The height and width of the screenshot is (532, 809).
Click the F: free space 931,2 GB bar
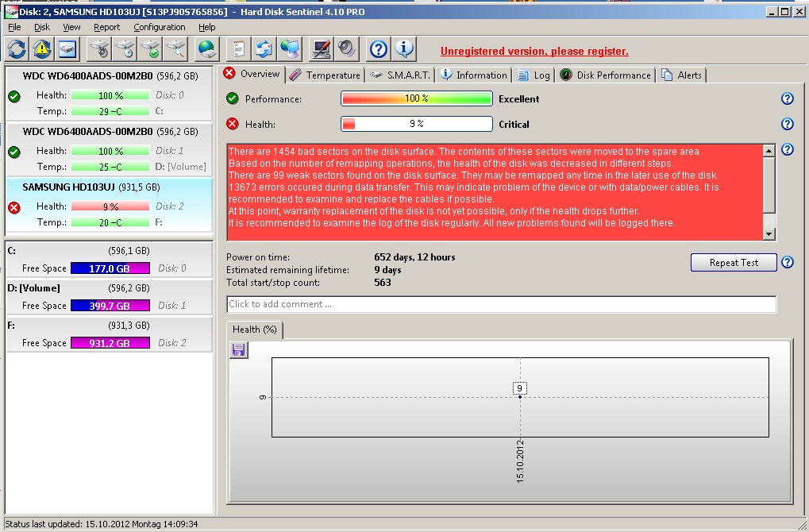point(110,343)
